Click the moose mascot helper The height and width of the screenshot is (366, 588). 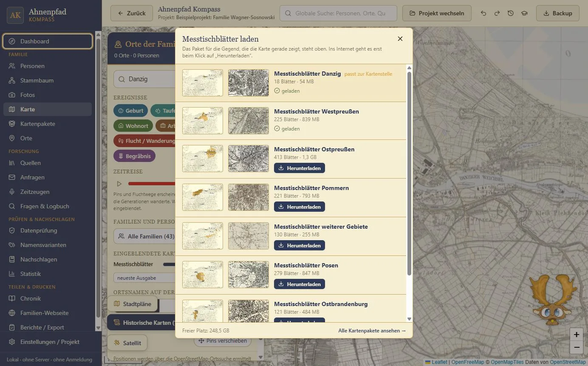point(554,299)
